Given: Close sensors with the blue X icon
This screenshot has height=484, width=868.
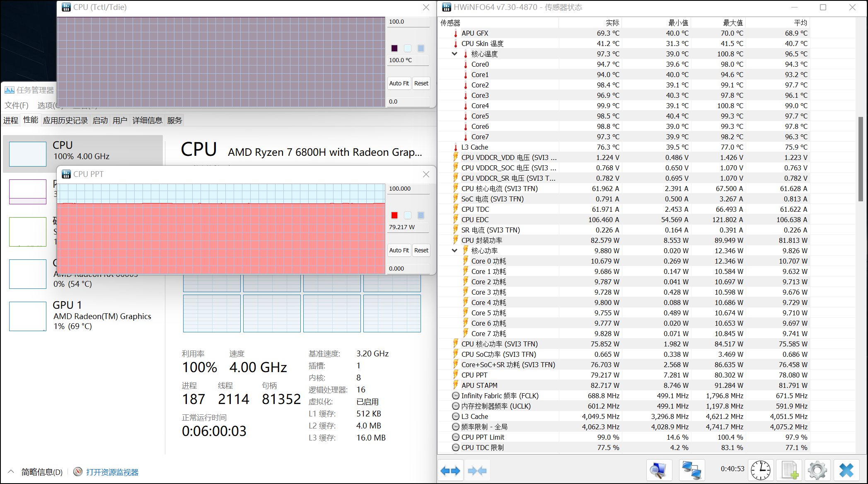Looking at the screenshot, I should click(x=846, y=470).
